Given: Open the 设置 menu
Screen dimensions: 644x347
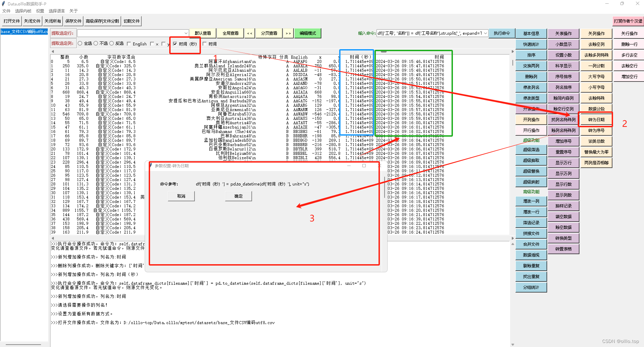Looking at the screenshot, I should [x=40, y=11].
